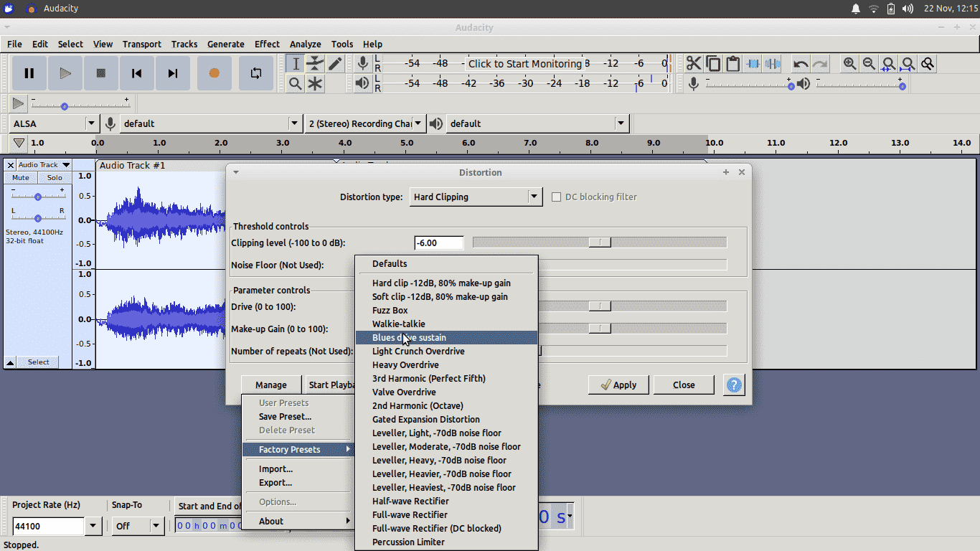The width and height of the screenshot is (980, 551).
Task: Choose the Zoom magnifier tool
Action: (296, 84)
